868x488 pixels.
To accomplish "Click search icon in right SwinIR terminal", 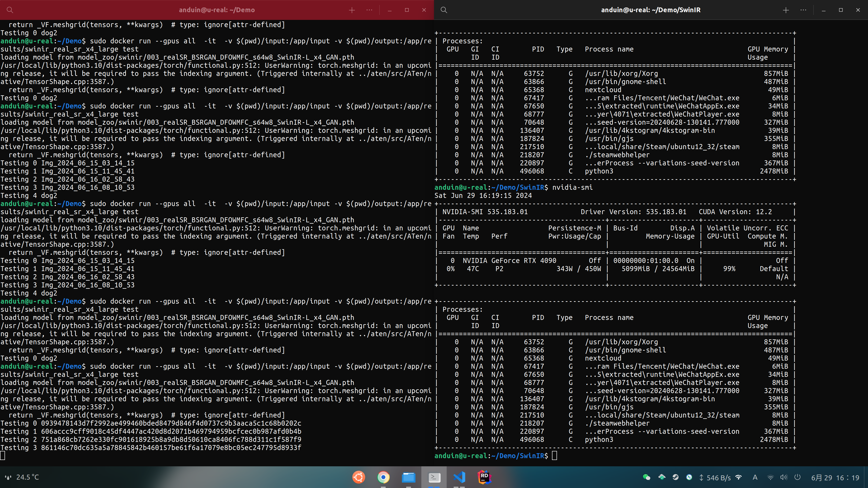I will pos(444,10).
